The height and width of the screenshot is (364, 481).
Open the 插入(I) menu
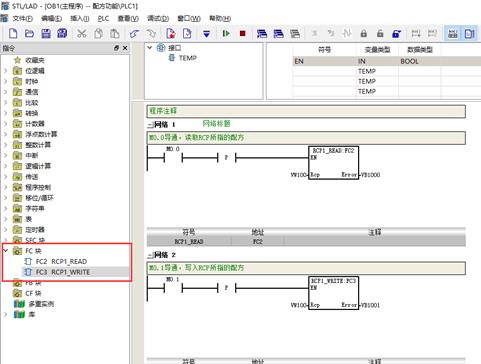[x=80, y=18]
